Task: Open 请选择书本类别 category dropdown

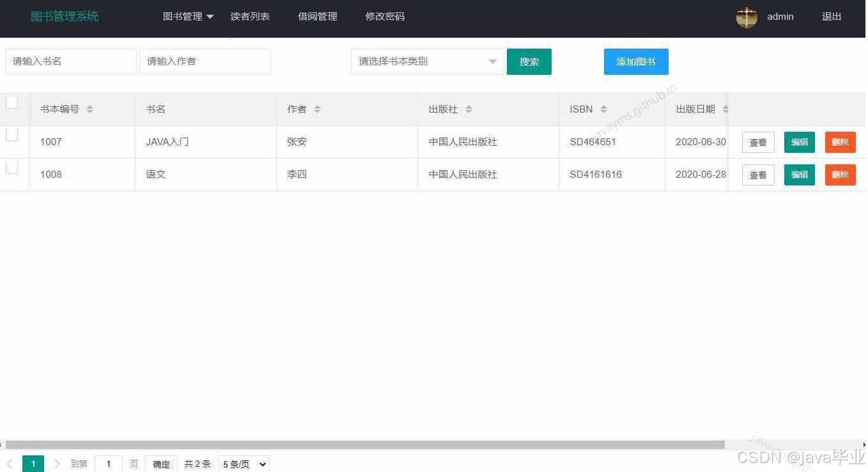Action: (x=427, y=61)
